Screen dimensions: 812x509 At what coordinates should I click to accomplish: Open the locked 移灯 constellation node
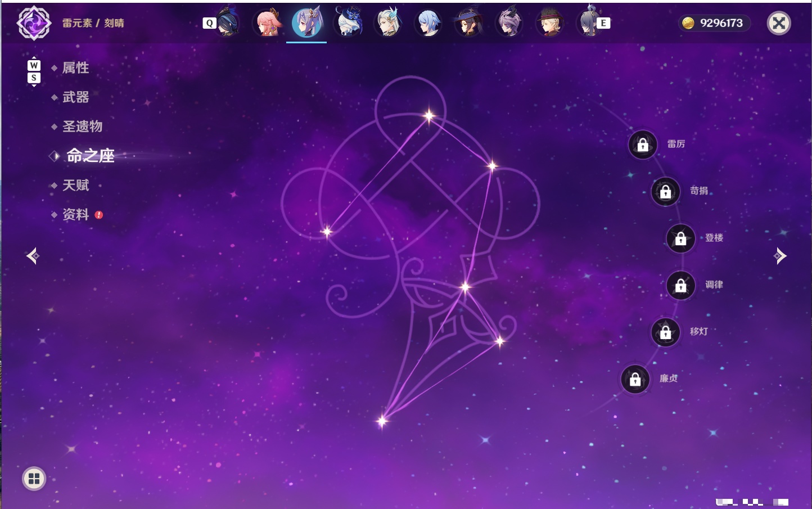click(666, 332)
